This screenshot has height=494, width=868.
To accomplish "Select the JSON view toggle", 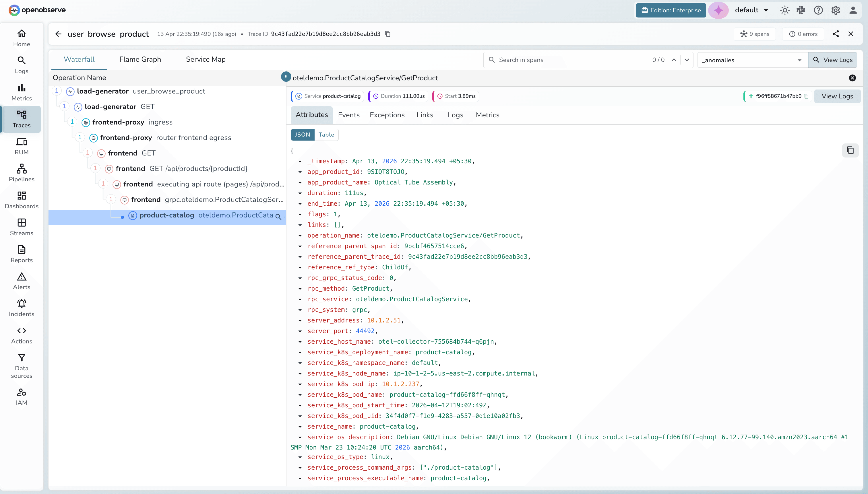I will pos(302,135).
